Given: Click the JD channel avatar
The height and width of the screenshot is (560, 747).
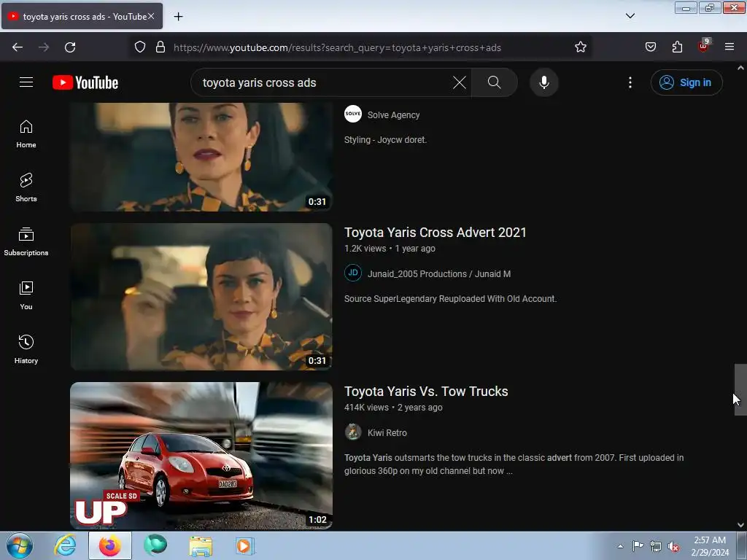Looking at the screenshot, I should [353, 273].
